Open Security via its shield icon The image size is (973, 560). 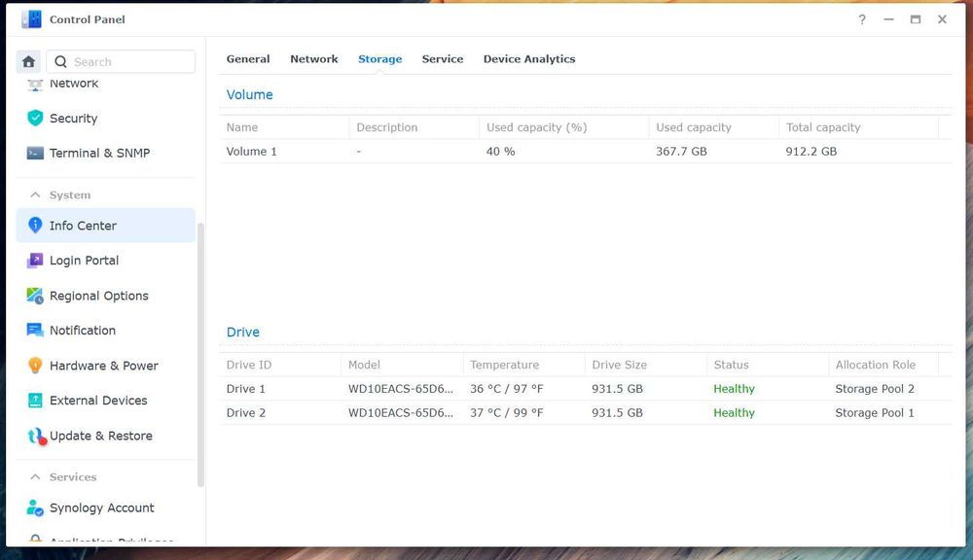tap(35, 118)
